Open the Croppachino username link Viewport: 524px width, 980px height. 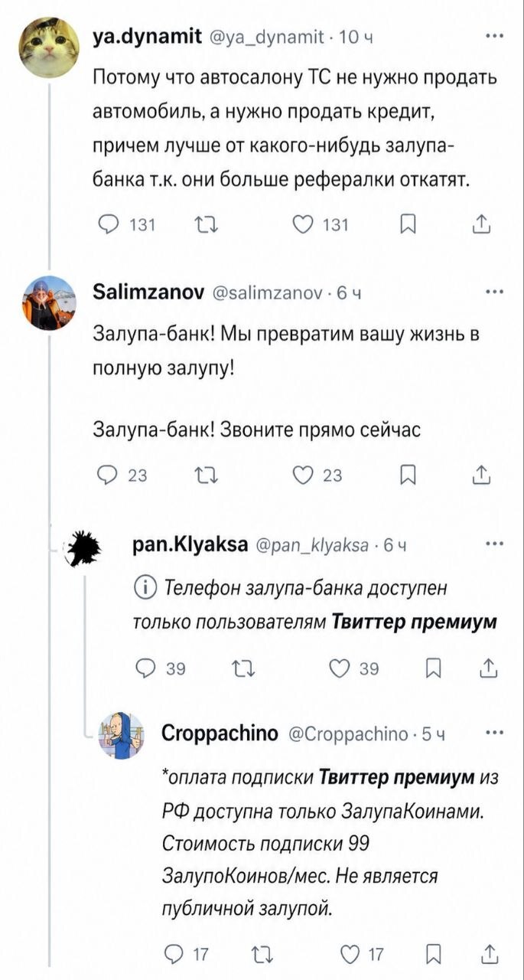pos(220,733)
